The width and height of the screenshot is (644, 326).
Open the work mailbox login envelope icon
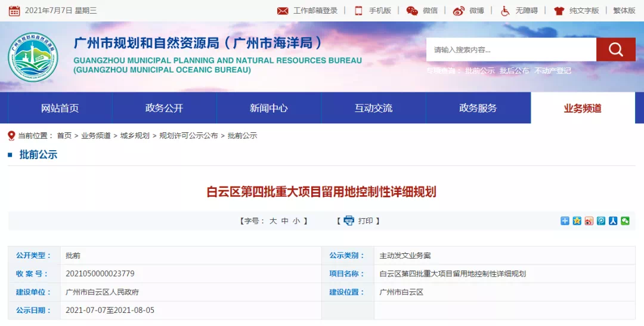click(x=283, y=11)
